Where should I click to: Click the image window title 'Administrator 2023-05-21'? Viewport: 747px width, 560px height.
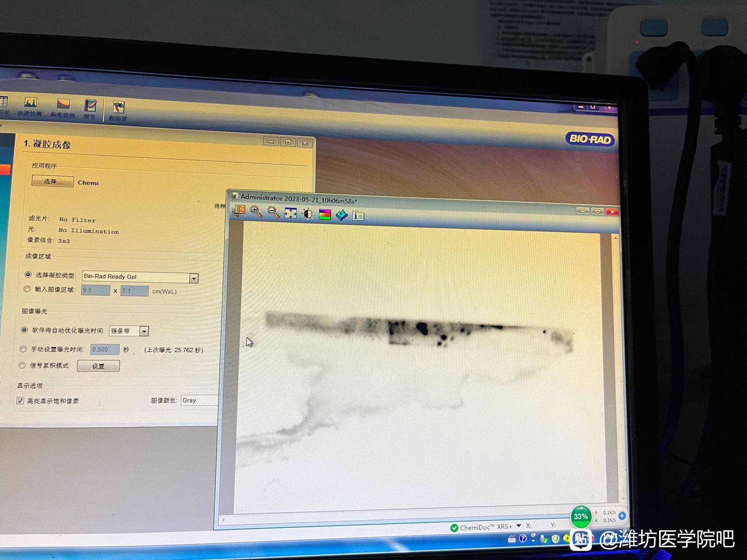pyautogui.click(x=299, y=199)
